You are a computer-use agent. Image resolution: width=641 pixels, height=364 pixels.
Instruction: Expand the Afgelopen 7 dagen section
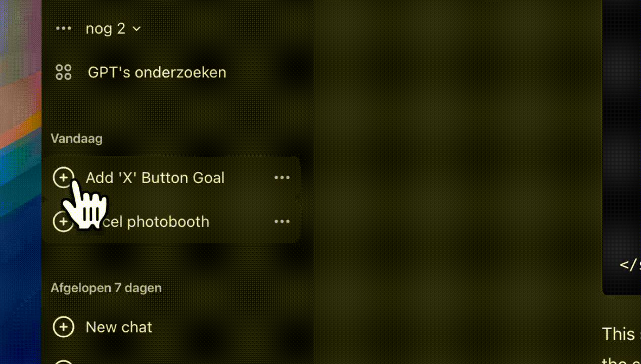point(106,288)
